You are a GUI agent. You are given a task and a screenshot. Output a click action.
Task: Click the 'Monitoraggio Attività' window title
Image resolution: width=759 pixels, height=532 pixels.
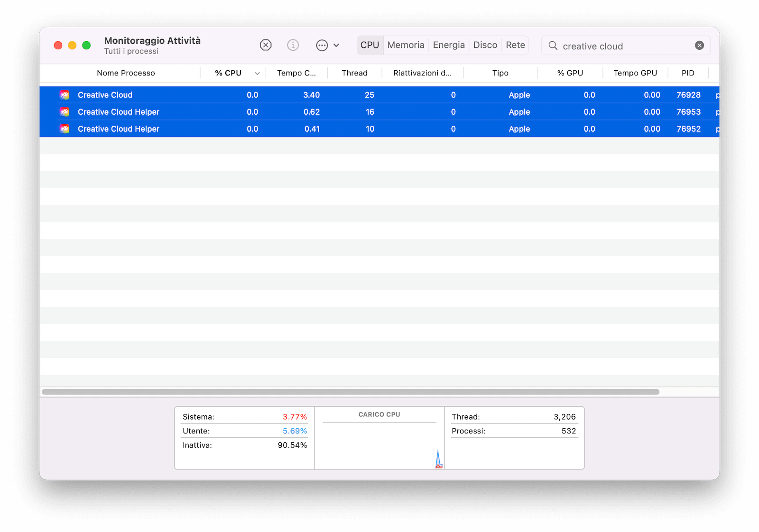152,41
